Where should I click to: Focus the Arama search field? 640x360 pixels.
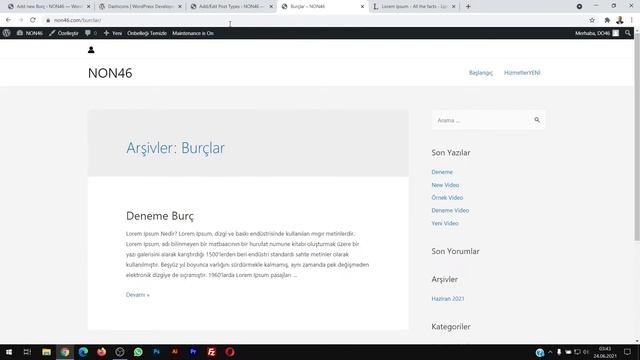coord(482,120)
